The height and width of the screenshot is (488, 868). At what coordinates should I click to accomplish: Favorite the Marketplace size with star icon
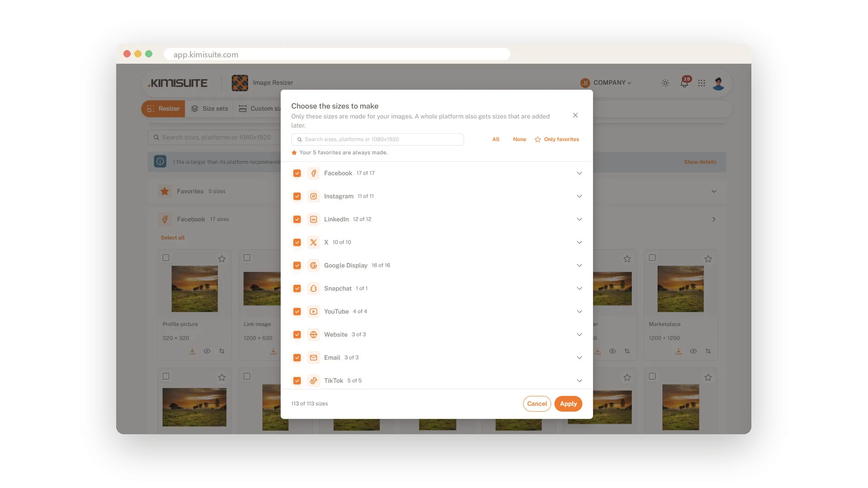click(708, 259)
